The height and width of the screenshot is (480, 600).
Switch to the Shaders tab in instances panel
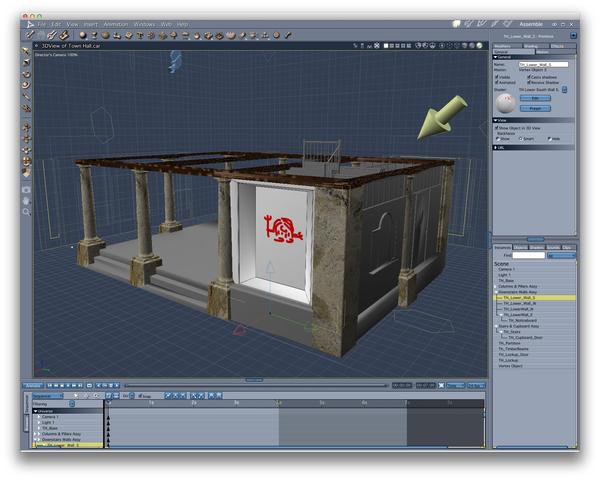(536, 248)
